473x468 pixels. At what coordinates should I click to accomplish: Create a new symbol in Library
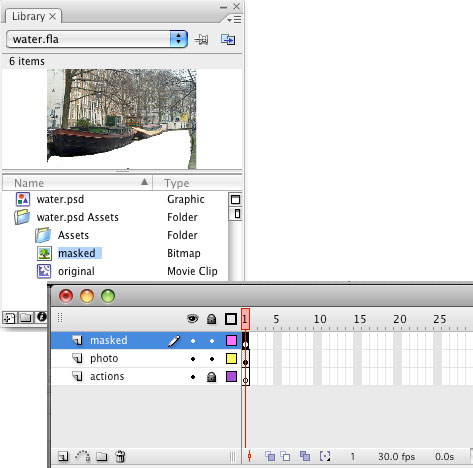tap(9, 318)
